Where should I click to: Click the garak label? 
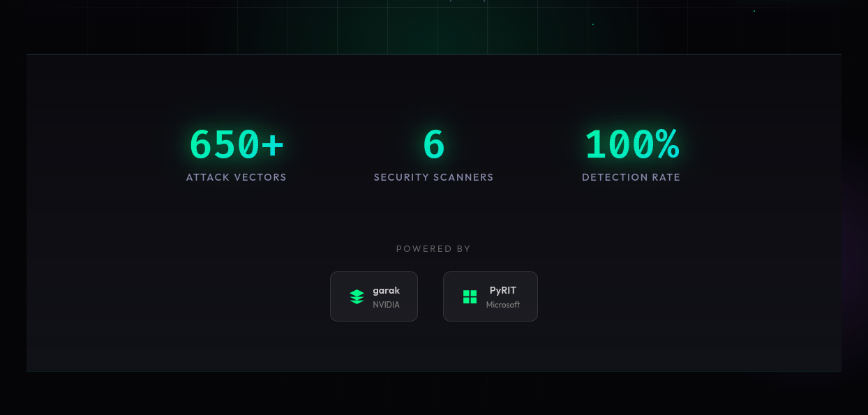(387, 290)
